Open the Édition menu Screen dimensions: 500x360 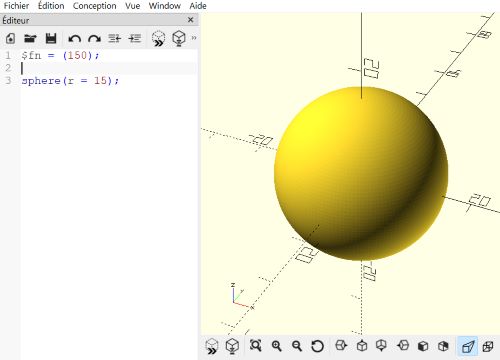51,6
